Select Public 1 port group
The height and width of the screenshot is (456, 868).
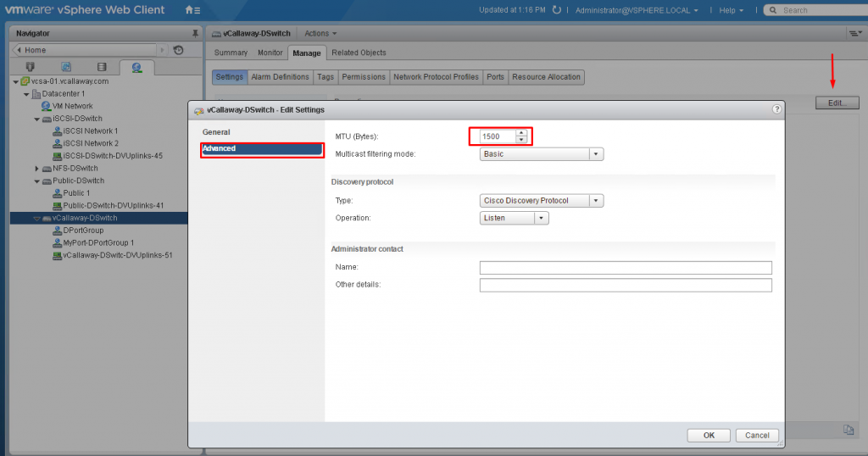coord(76,193)
